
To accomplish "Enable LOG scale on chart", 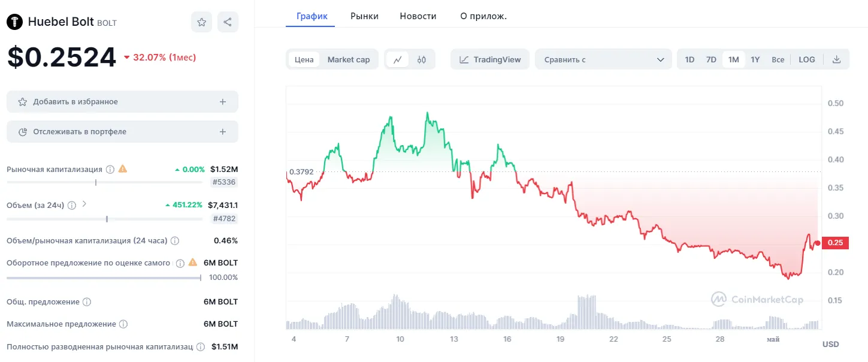I will click(x=807, y=59).
